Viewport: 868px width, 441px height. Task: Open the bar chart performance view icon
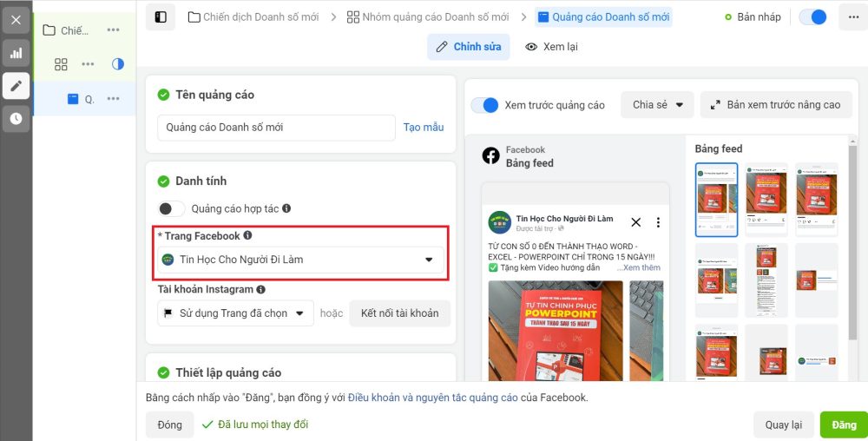(16, 53)
